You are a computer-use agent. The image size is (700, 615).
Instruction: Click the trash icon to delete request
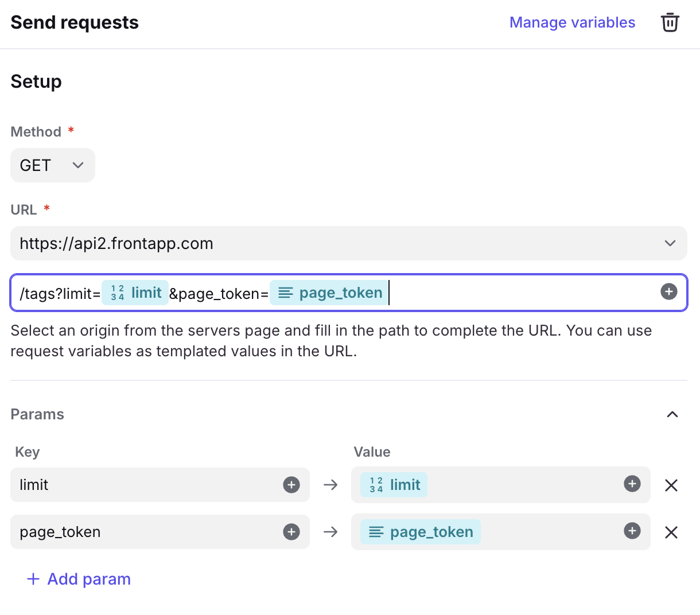point(670,22)
